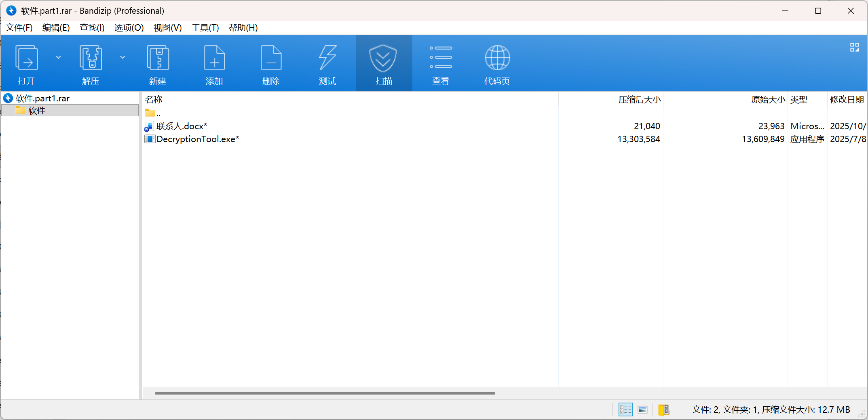Click the Bandizip logo in title bar

tap(11, 10)
